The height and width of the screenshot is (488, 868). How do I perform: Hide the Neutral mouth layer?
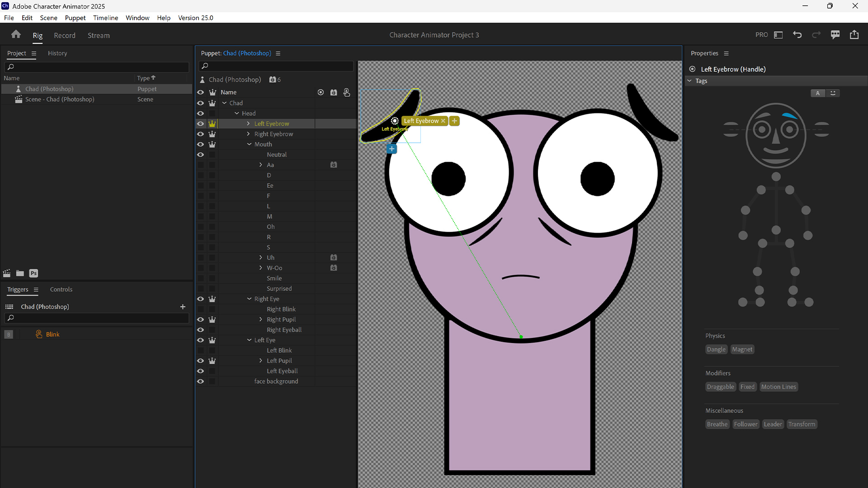click(200, 155)
